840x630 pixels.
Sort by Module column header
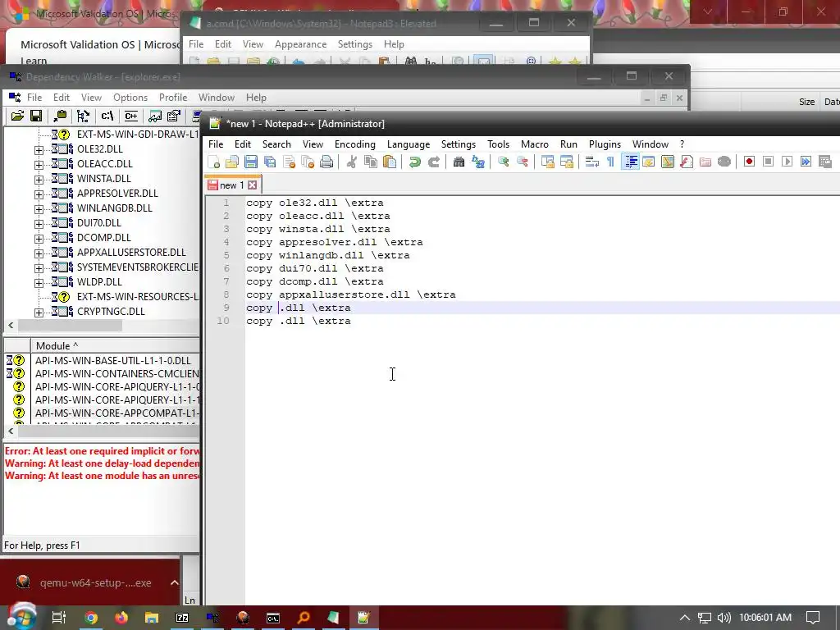pos(115,345)
